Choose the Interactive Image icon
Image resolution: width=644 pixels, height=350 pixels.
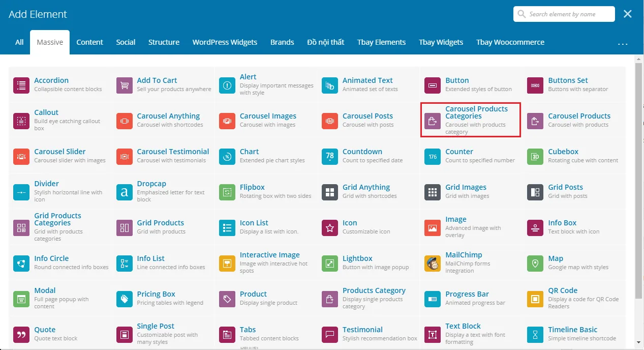[x=227, y=264]
